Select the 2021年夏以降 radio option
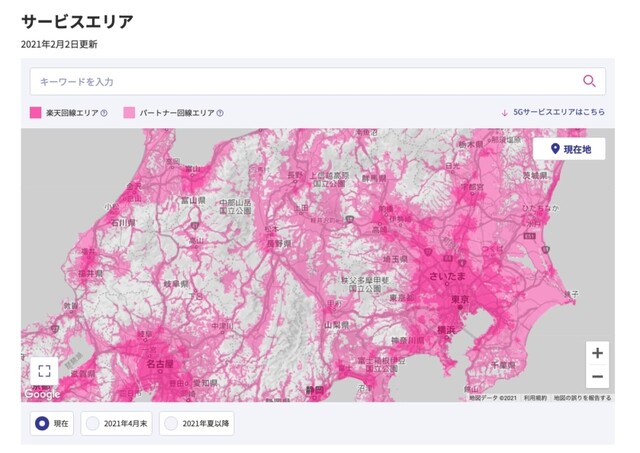The width and height of the screenshot is (640, 453). point(196,423)
